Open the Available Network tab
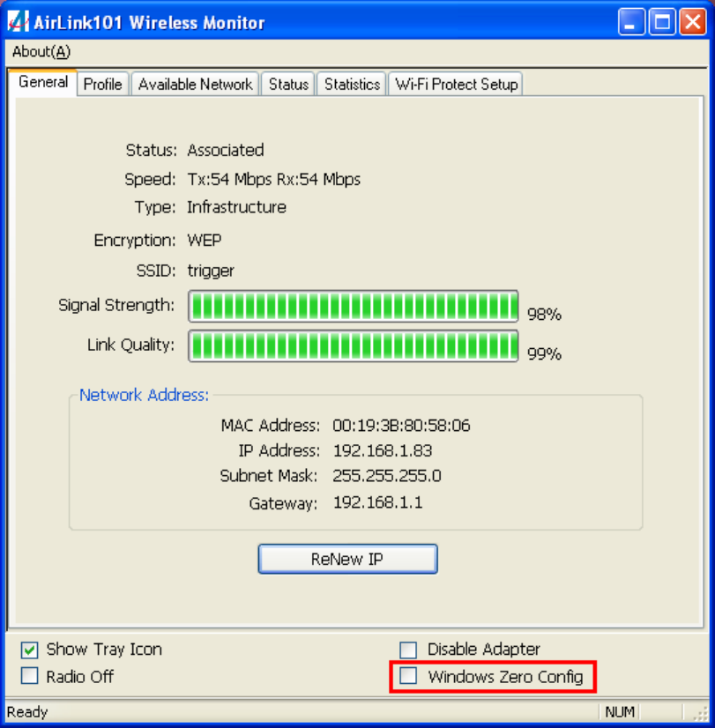This screenshot has width=715, height=728. (x=195, y=85)
